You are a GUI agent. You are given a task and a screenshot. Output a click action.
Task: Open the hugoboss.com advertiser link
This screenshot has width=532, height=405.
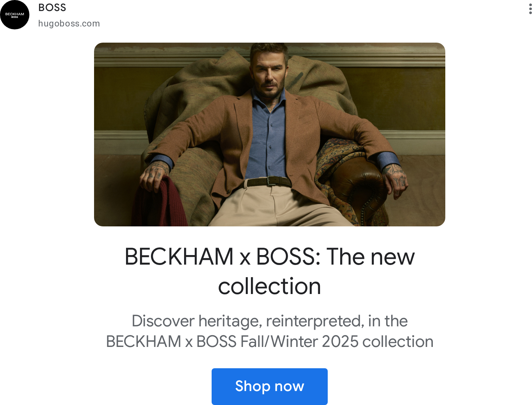tap(69, 24)
